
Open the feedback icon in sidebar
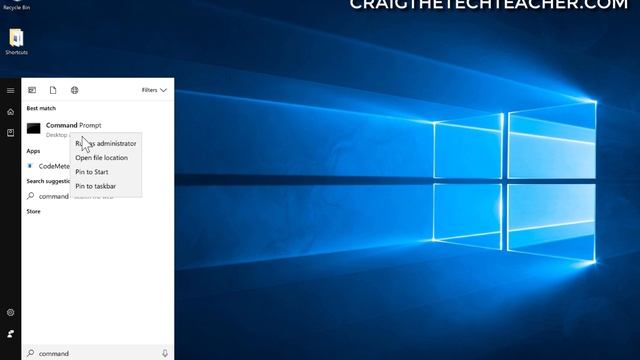click(x=11, y=334)
